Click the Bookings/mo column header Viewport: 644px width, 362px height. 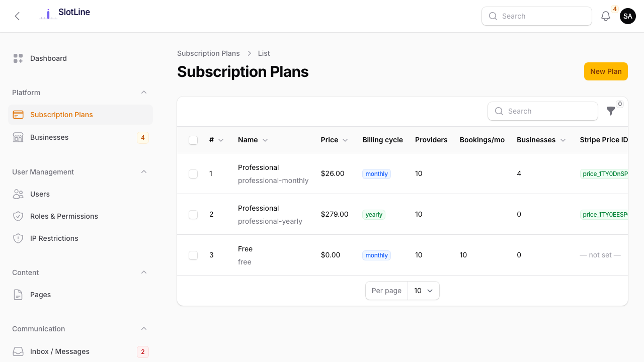(x=482, y=140)
